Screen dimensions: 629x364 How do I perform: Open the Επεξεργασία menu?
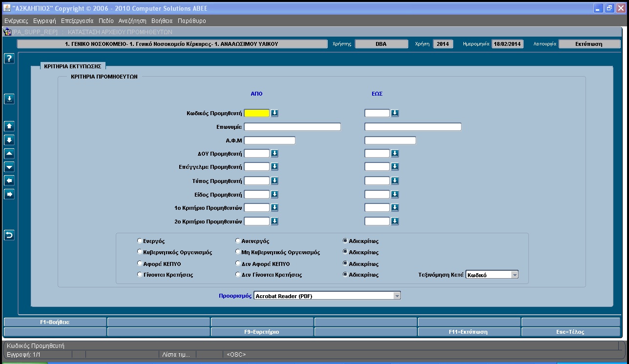click(x=77, y=21)
